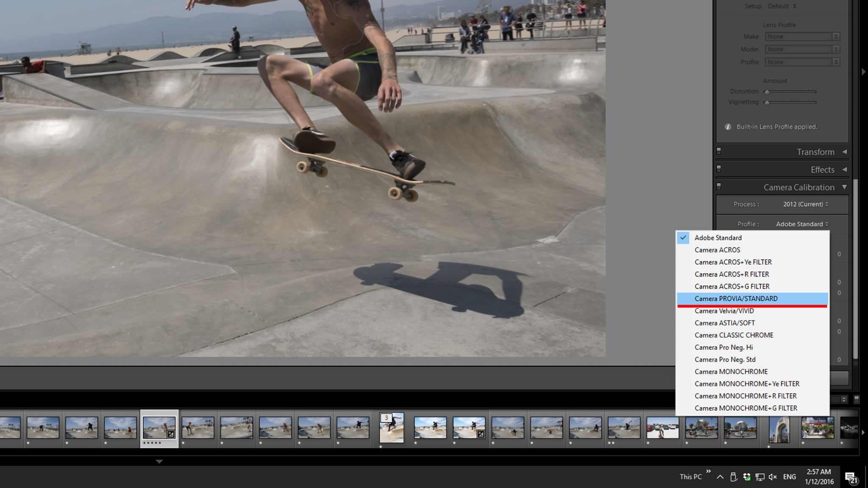Expand the Effects panel triangle
The width and height of the screenshot is (868, 488).
pyautogui.click(x=844, y=169)
